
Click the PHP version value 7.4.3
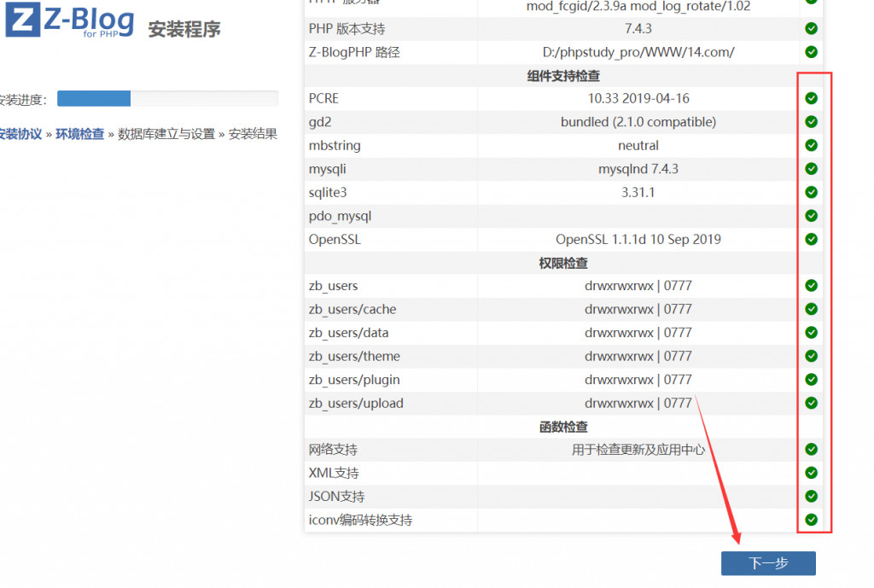[x=638, y=28]
